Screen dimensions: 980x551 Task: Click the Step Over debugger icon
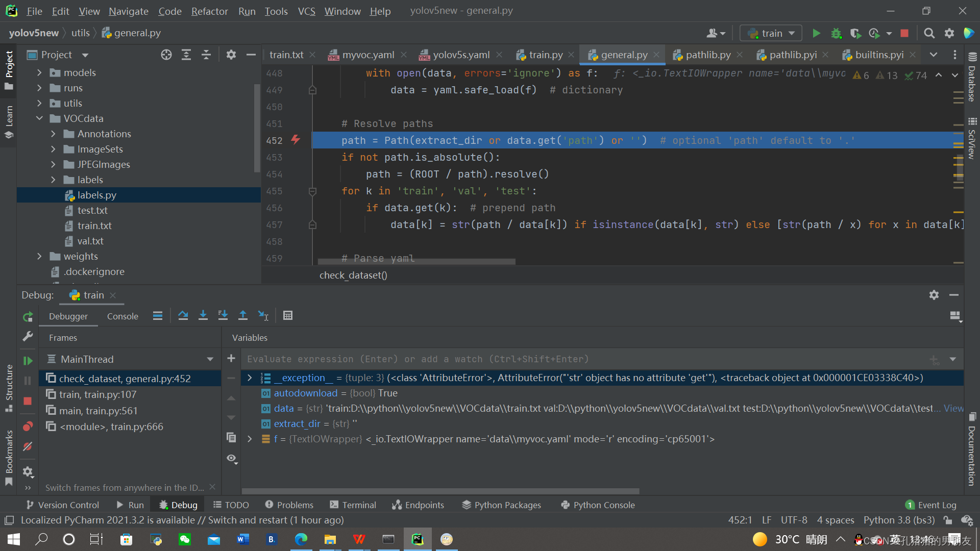183,316
